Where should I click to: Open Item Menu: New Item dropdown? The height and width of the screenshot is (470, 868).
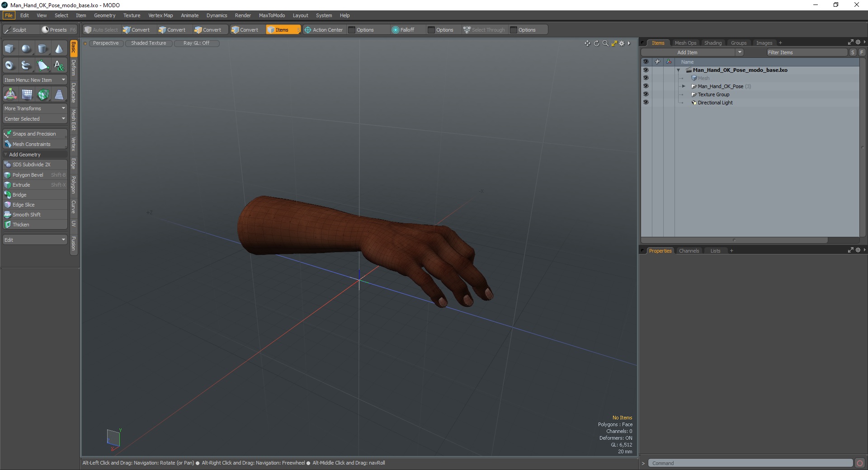pos(35,80)
